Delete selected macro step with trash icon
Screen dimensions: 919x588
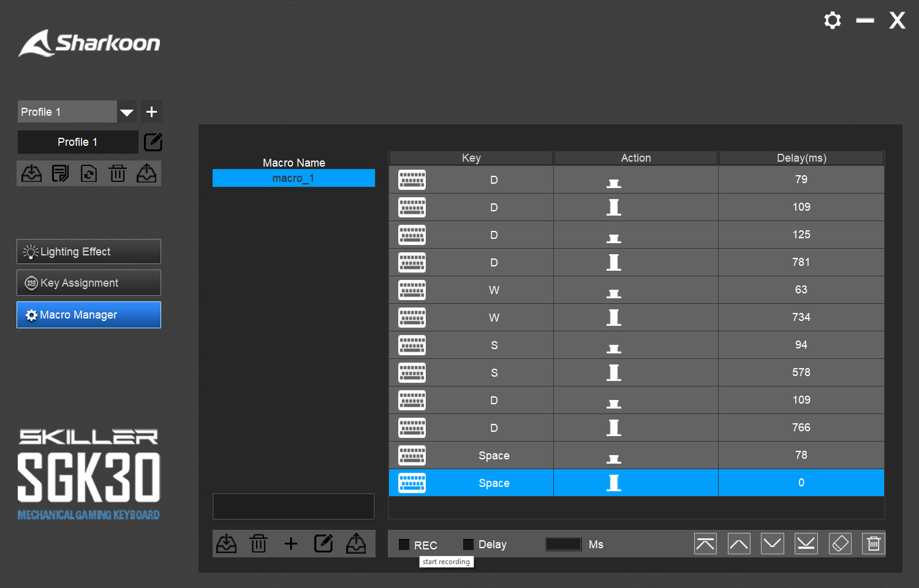pos(874,543)
